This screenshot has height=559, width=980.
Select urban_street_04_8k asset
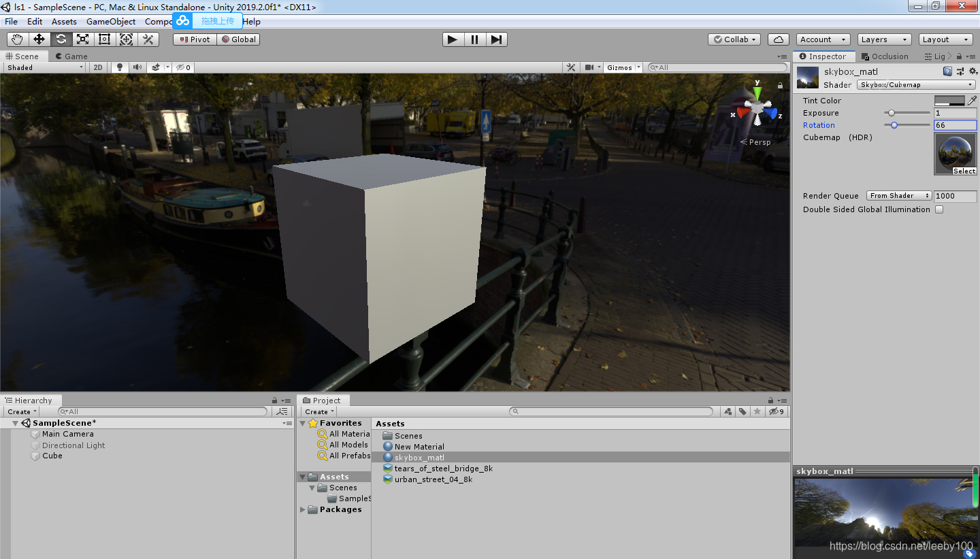point(433,479)
